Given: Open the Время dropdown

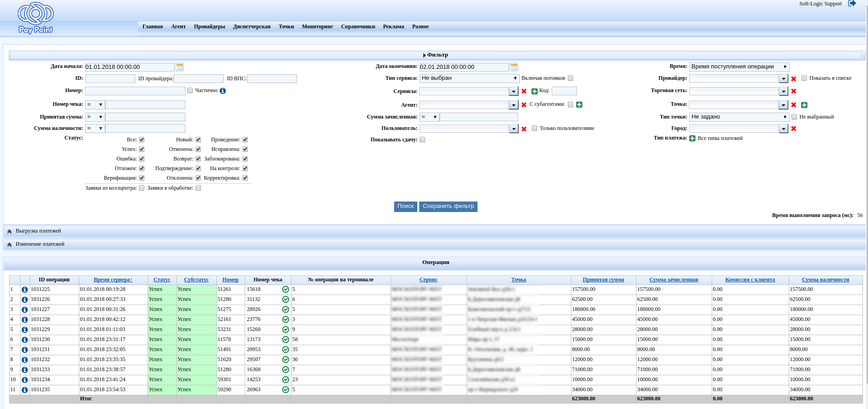Looking at the screenshot, I should [x=739, y=67].
